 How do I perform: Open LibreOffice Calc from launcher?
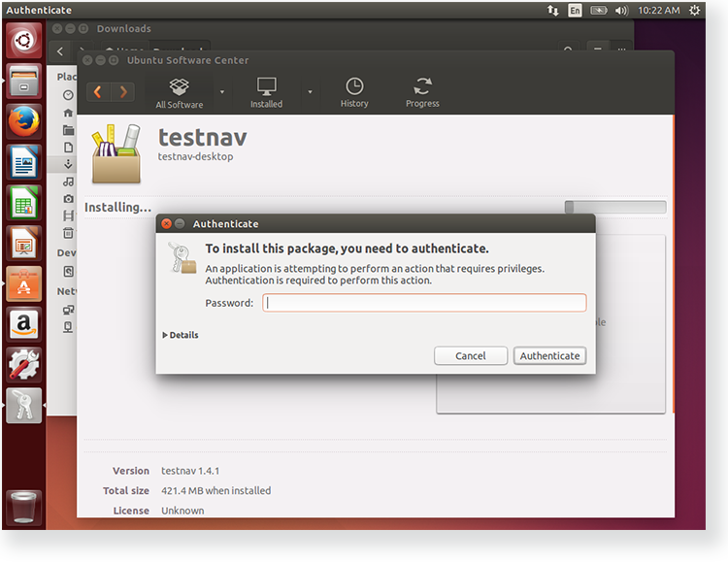click(x=24, y=203)
